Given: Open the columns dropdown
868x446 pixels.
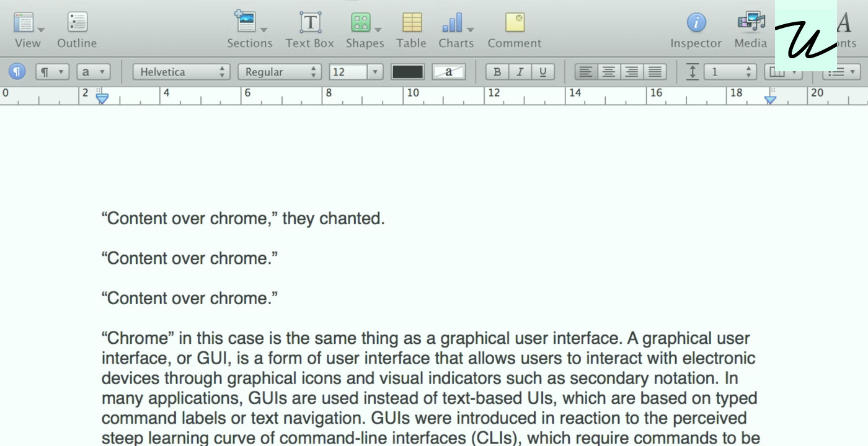Looking at the screenshot, I should pyautogui.click(x=783, y=72).
